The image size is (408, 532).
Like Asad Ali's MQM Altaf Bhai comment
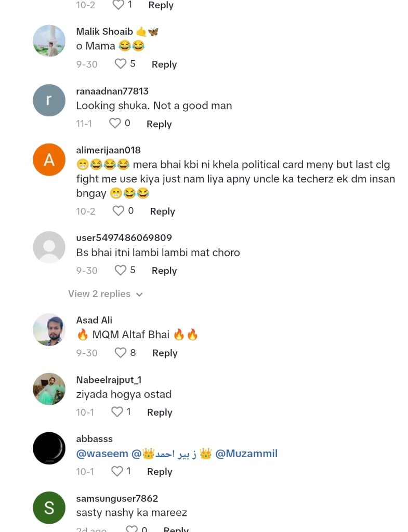(121, 353)
